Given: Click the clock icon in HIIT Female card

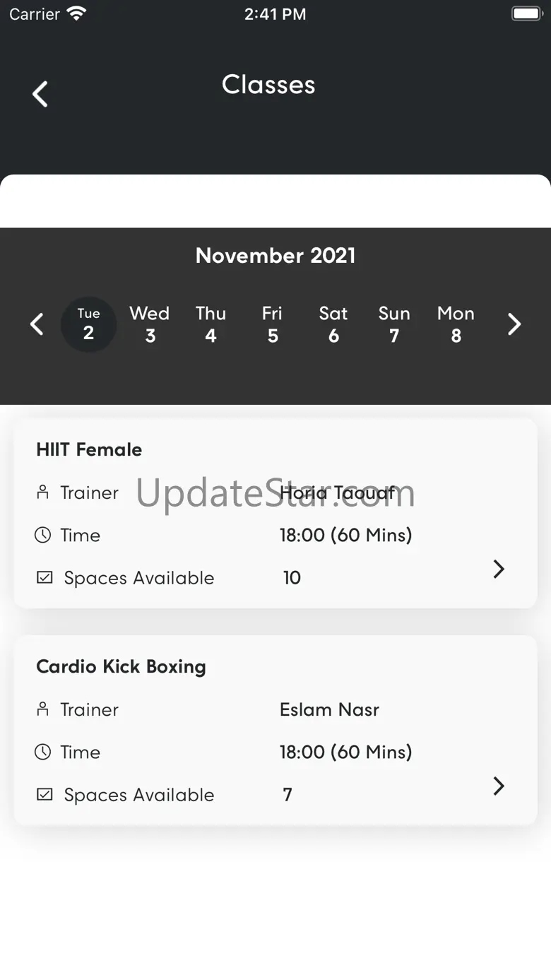Looking at the screenshot, I should (43, 535).
